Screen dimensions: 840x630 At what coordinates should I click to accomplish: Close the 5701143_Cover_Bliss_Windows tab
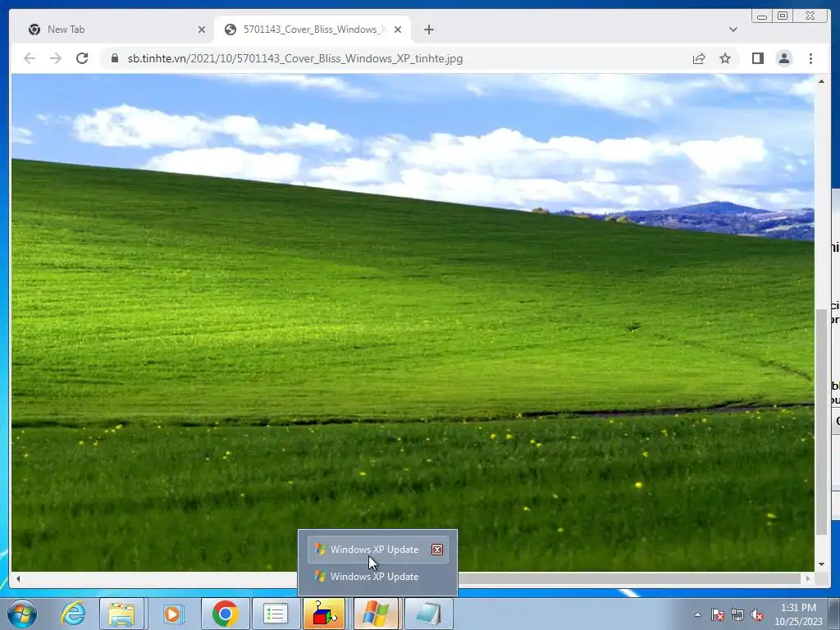398,30
